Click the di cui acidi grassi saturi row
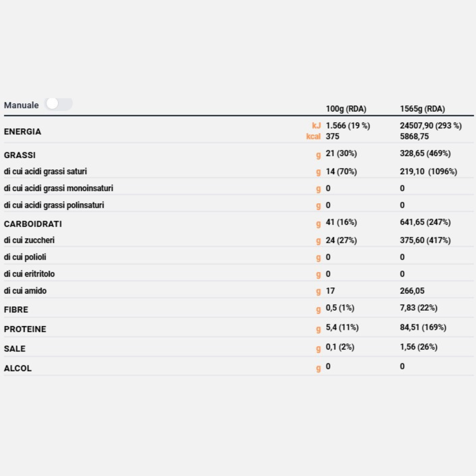Viewport: 476px width, 476px height. click(238, 171)
